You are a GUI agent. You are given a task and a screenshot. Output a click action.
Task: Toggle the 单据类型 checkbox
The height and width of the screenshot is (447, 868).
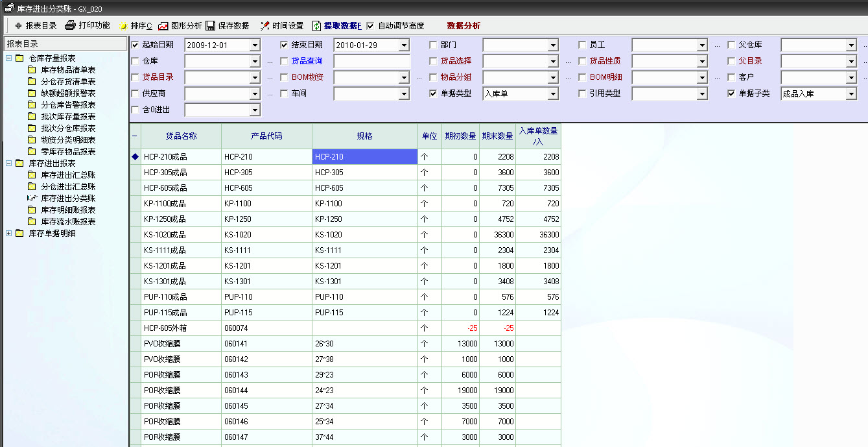(x=433, y=93)
